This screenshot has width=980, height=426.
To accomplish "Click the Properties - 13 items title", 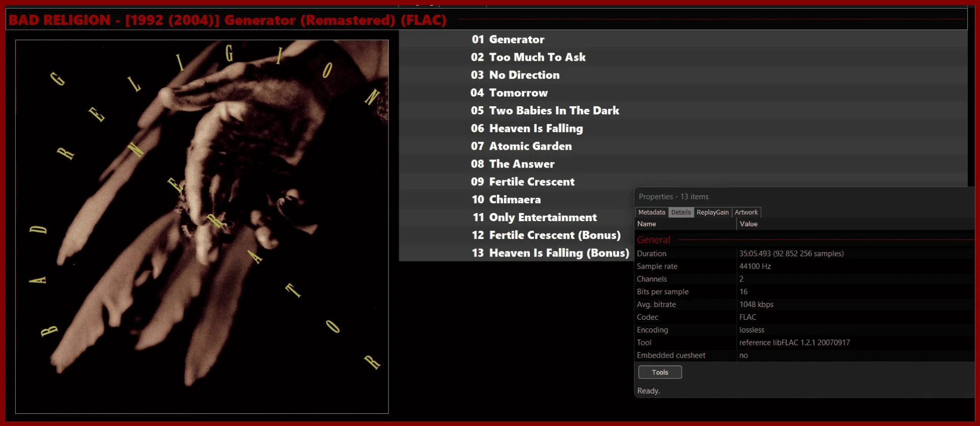I will [674, 197].
